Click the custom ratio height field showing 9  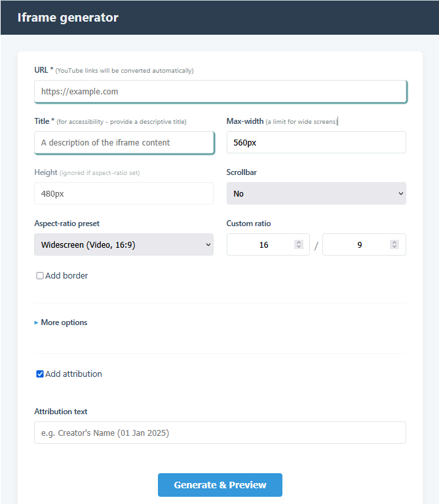point(364,244)
